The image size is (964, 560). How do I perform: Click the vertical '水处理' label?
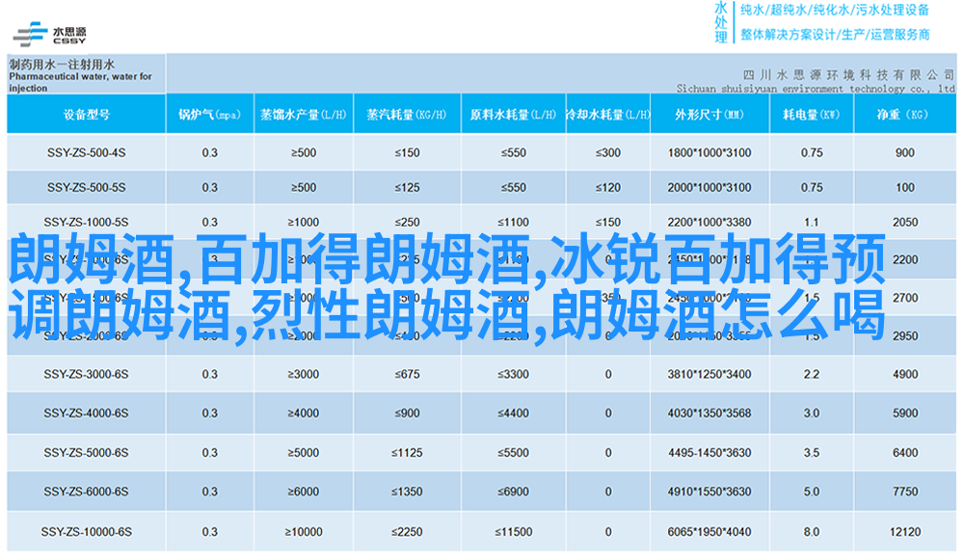click(720, 23)
